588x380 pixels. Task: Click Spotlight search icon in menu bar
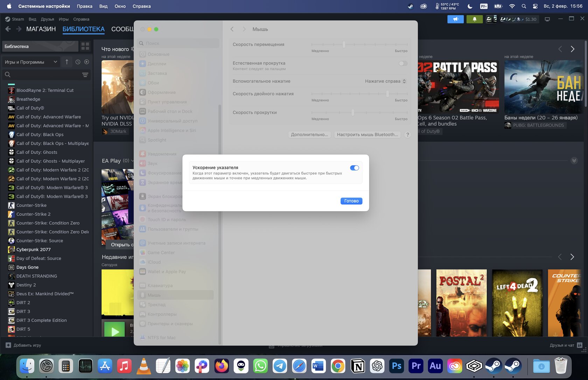click(x=524, y=6)
